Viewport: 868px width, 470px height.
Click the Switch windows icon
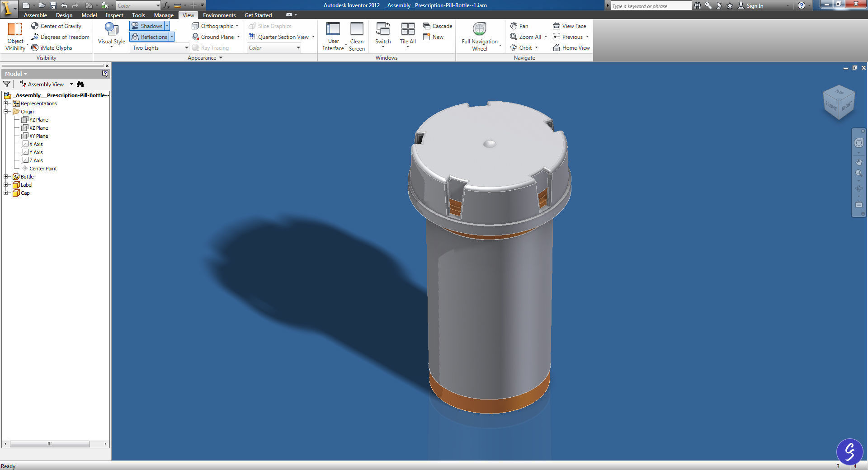pos(383,29)
